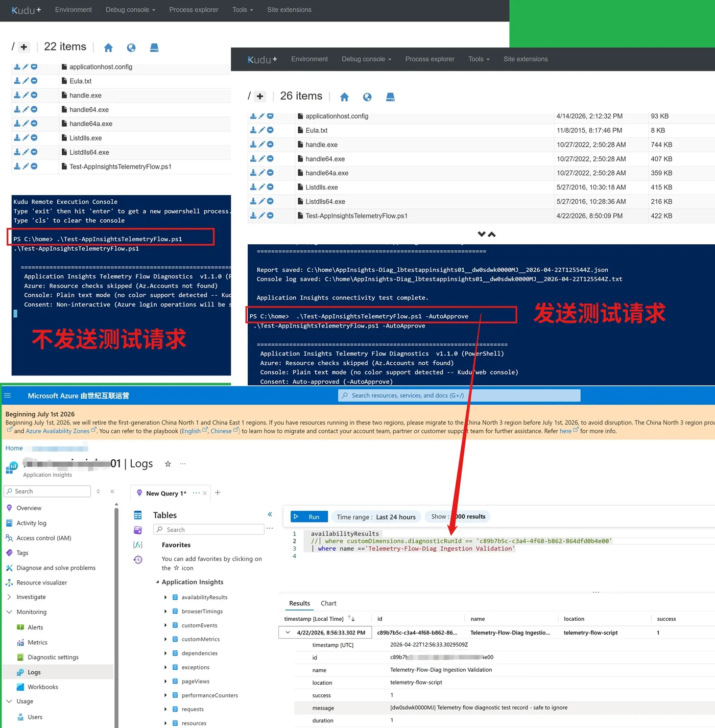The width and height of the screenshot is (715, 728).
Task: Close the New Query 1 tab
Action: tap(205, 493)
